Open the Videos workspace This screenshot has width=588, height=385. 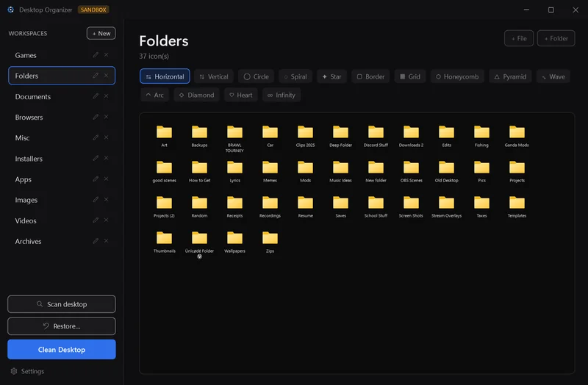click(62, 220)
